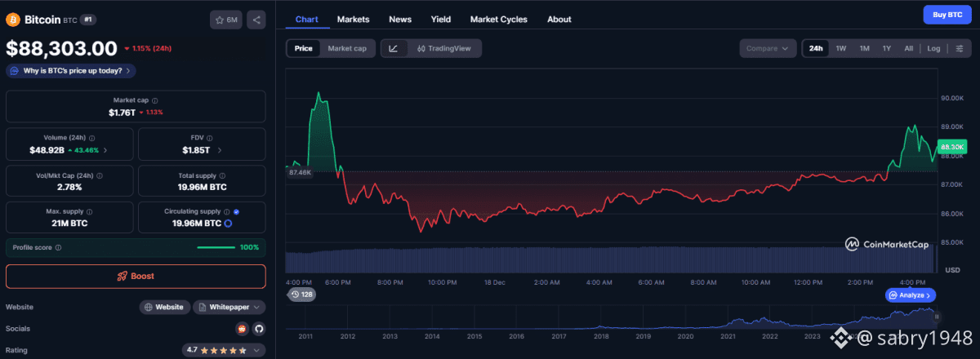980x359 pixels.
Task: Click the range handle on the historical mini chart
Action: point(937,317)
